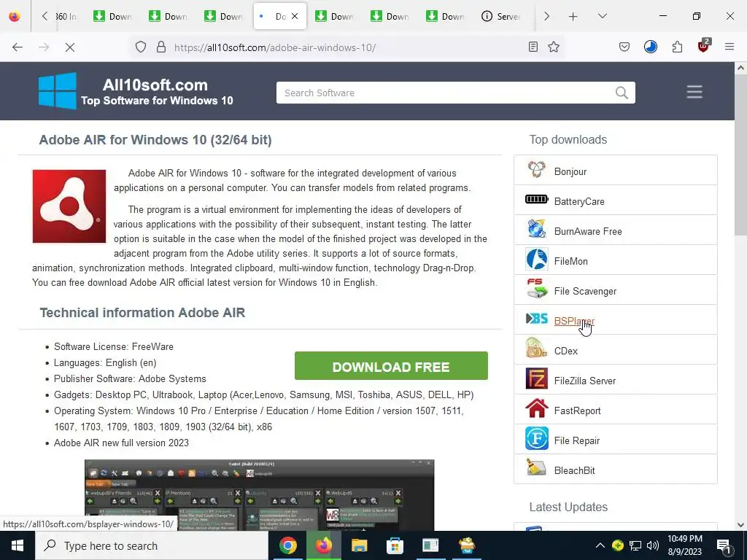Click the "Top downloads" heading

(x=568, y=139)
